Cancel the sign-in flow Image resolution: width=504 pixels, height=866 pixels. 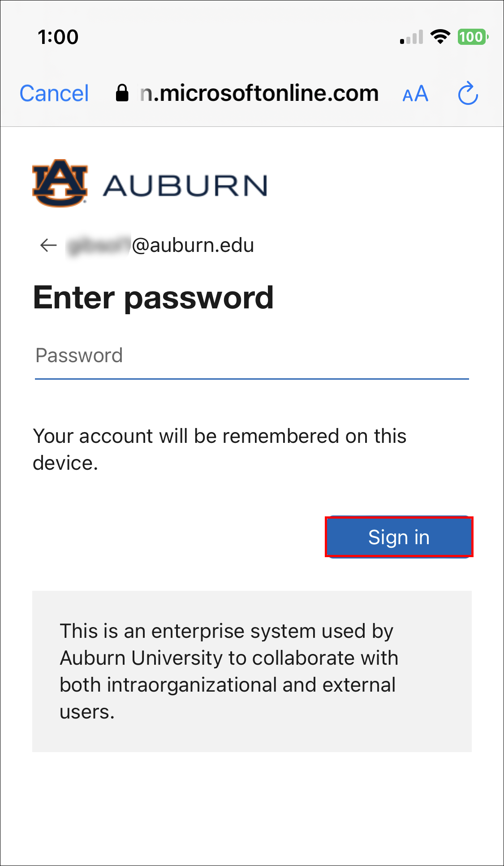[54, 93]
